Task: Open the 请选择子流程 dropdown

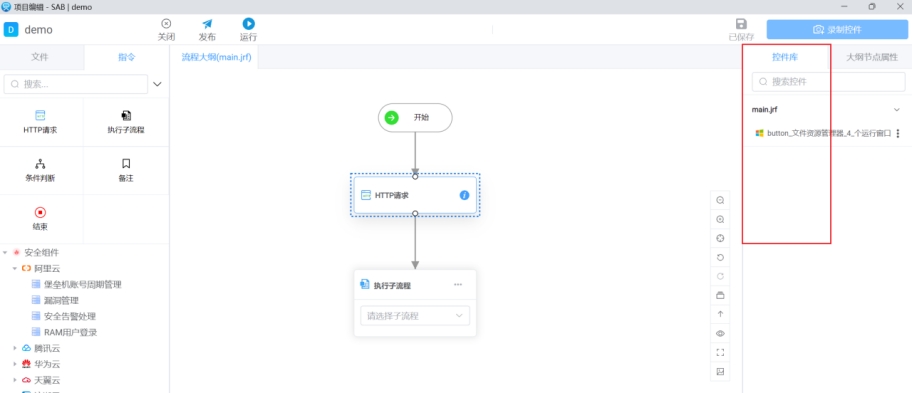Action: point(415,316)
